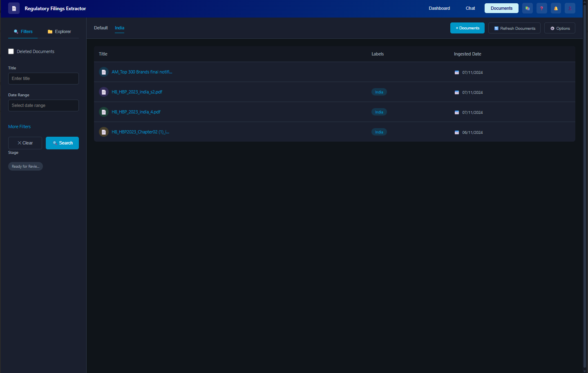Open the help question mark icon
The width and height of the screenshot is (588, 373).
(x=541, y=8)
